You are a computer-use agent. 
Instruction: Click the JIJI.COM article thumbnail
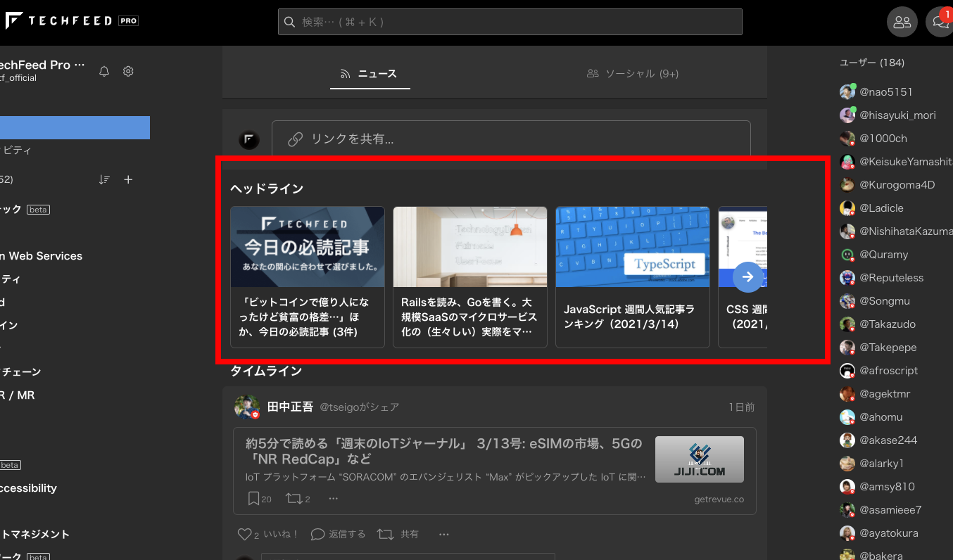700,459
